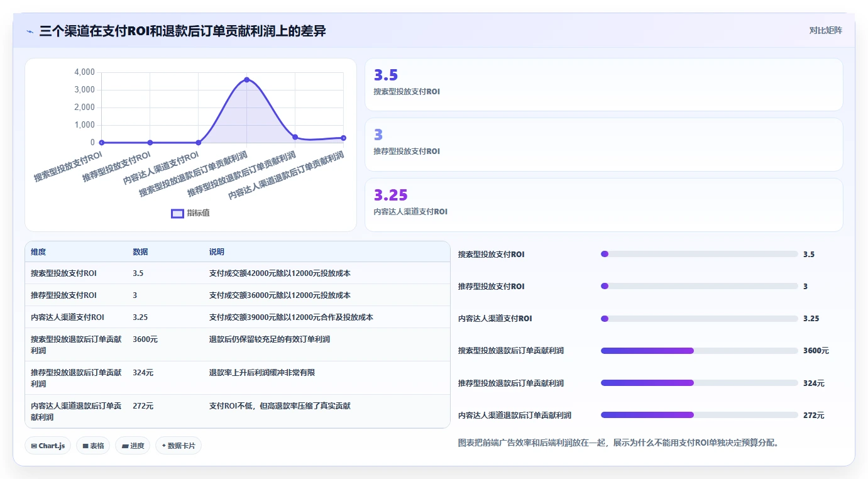Click the dashboard title 三个渠道在支付ROI和退款后订单贡献利润上的差异
868x479 pixels.
[x=182, y=31]
